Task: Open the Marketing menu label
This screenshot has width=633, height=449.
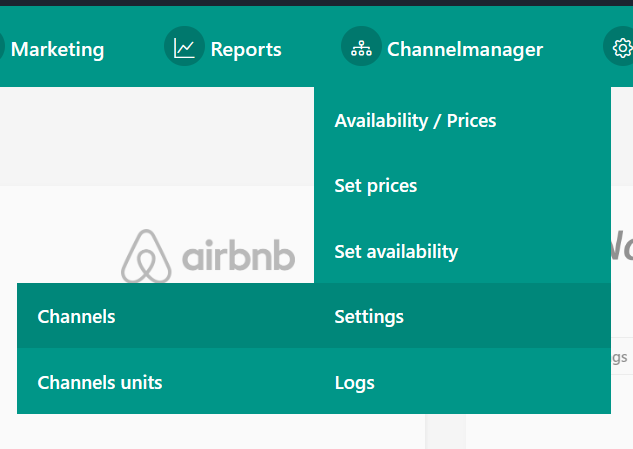Action: (x=57, y=49)
